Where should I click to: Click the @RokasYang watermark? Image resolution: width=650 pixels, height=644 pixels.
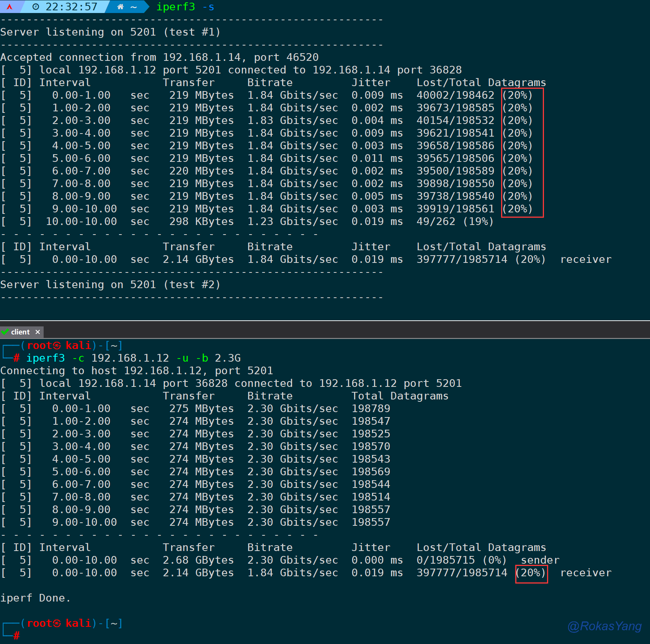click(x=604, y=626)
